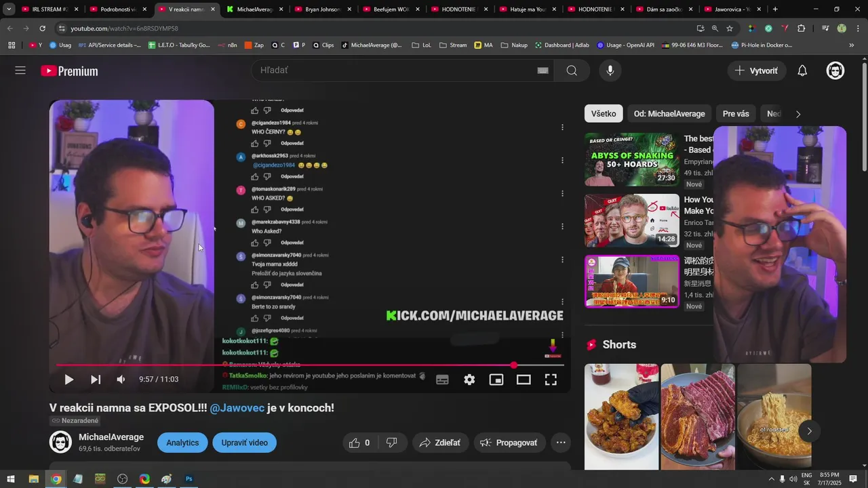
Task: Select the Všetko filter chip
Action: pyautogui.click(x=604, y=114)
